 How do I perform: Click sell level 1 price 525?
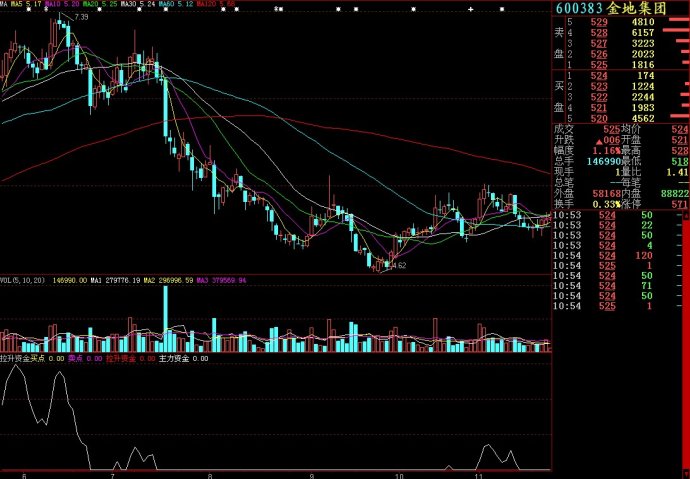tap(599, 65)
